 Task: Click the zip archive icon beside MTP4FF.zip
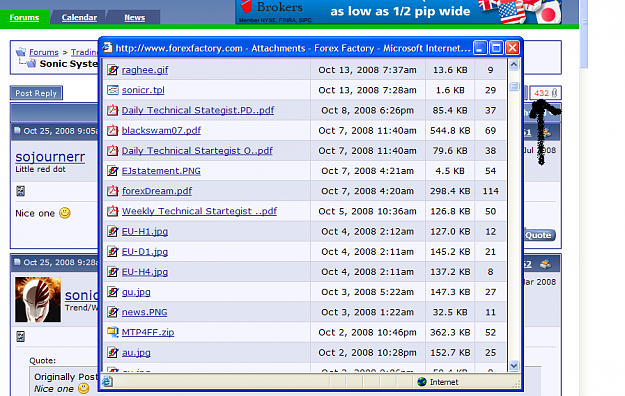point(112,332)
